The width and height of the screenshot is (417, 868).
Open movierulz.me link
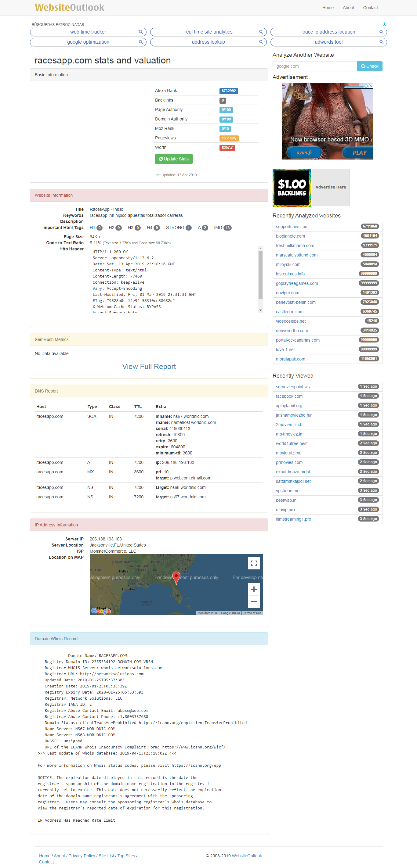click(288, 453)
